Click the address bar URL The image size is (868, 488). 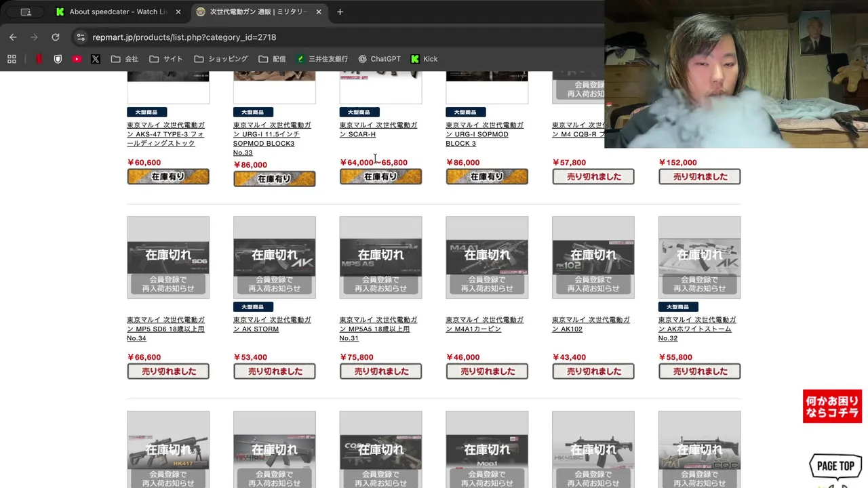[x=184, y=37]
